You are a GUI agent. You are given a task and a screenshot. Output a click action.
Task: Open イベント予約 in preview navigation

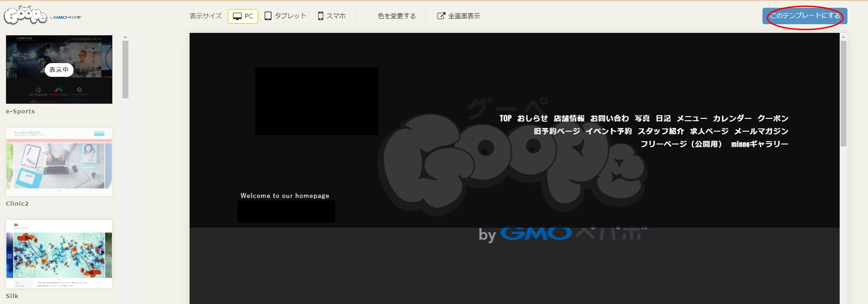[x=609, y=131]
